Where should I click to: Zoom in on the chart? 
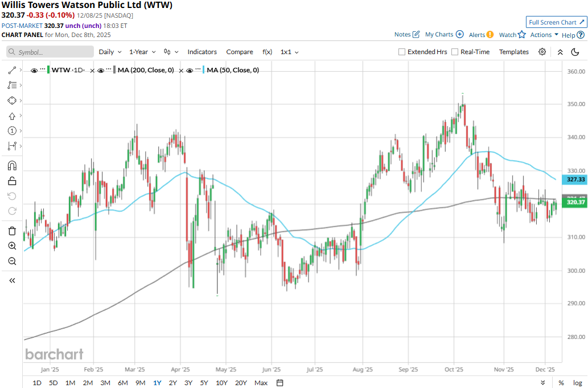point(12,246)
